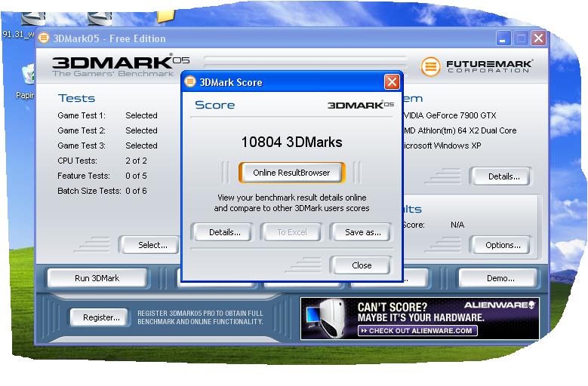
Task: Click the Athlon 64 X2 Dual Core text
Action: tap(460, 130)
